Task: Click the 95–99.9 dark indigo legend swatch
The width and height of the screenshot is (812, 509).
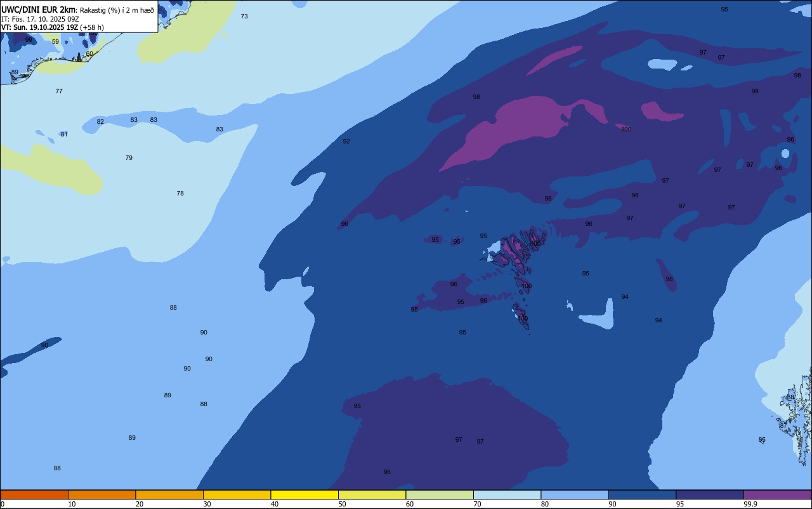Action: pos(710,494)
